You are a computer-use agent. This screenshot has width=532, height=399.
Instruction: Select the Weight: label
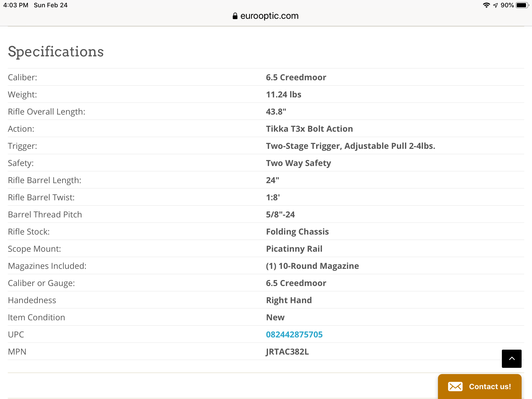[22, 94]
